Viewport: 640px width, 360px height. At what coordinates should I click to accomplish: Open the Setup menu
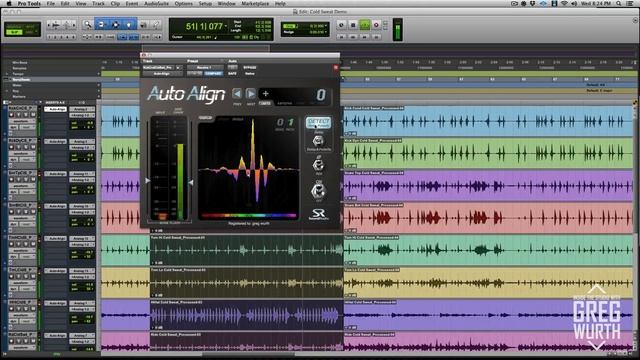(x=205, y=3)
